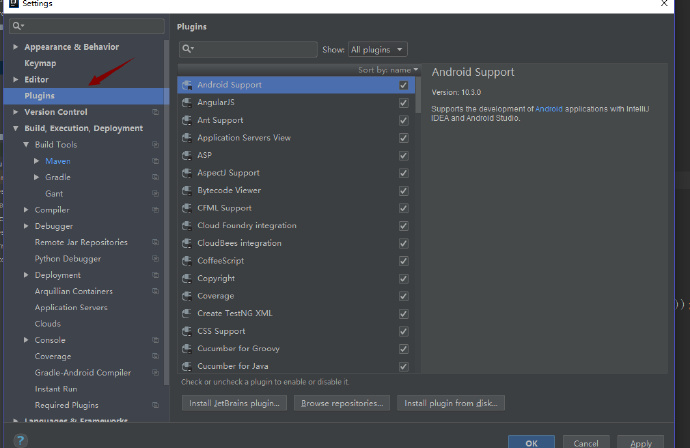
Task: Expand the Debugger tree node
Action: 26,226
